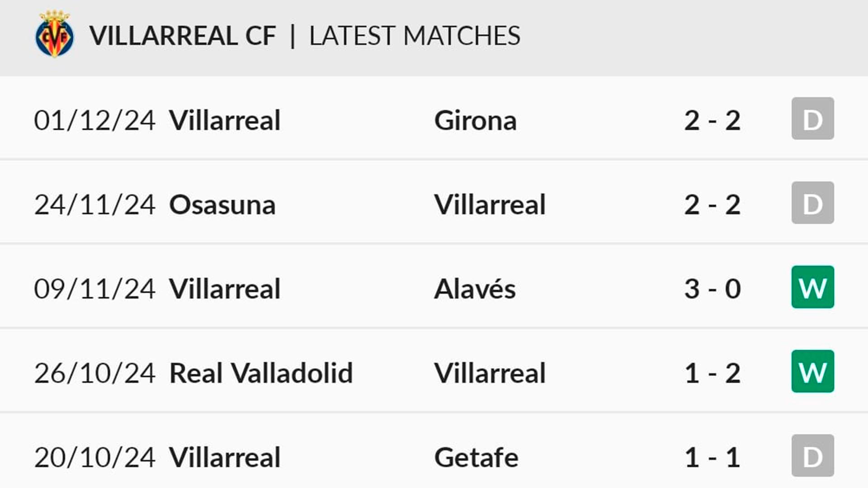Select the LATEST MATCHES heading

[415, 36]
